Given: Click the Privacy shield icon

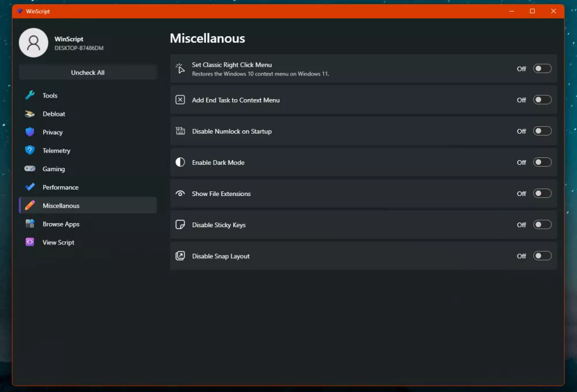Looking at the screenshot, I should pyautogui.click(x=30, y=132).
